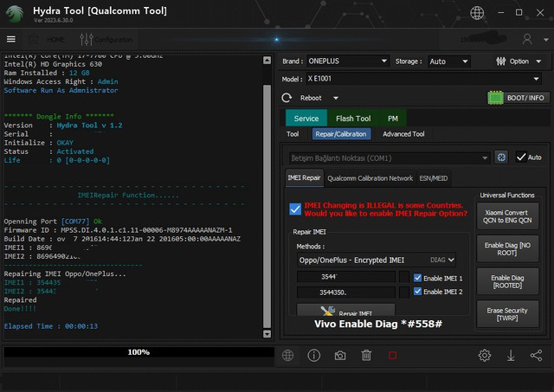Open the Qualcomm Calibration Network tab

coord(370,178)
